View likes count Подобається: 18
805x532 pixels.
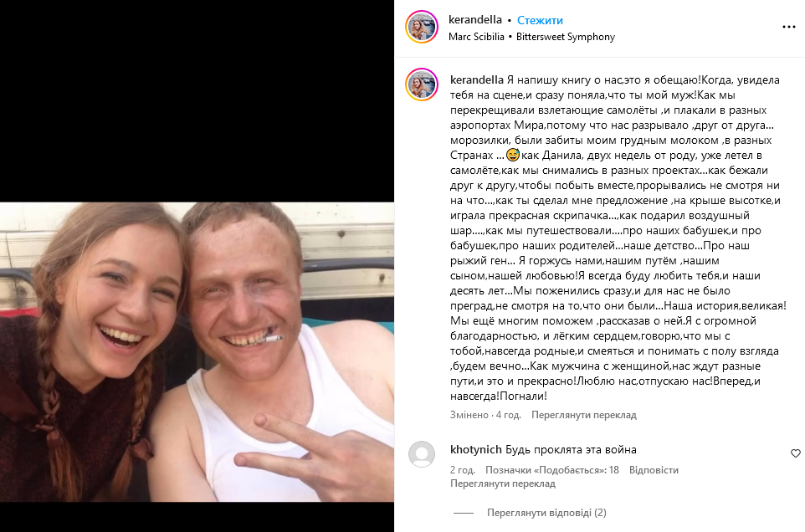[x=552, y=470]
